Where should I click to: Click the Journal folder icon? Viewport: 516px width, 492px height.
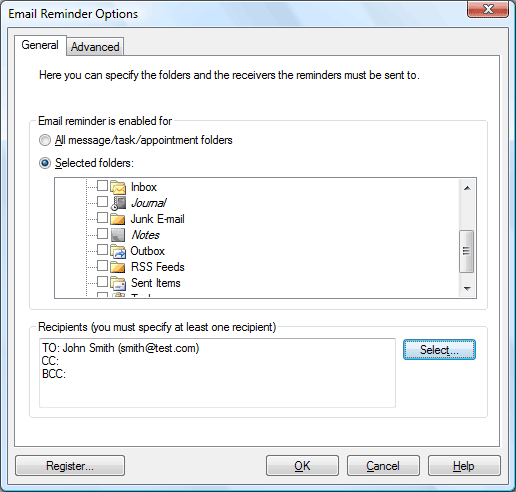click(118, 203)
